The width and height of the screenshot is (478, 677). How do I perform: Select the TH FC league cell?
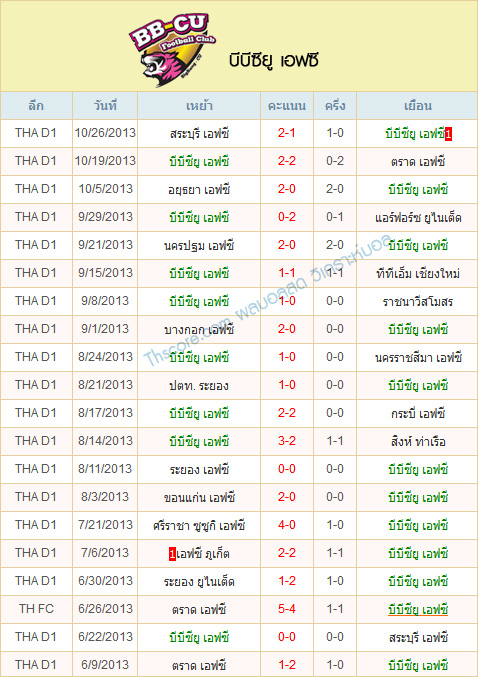click(x=36, y=609)
